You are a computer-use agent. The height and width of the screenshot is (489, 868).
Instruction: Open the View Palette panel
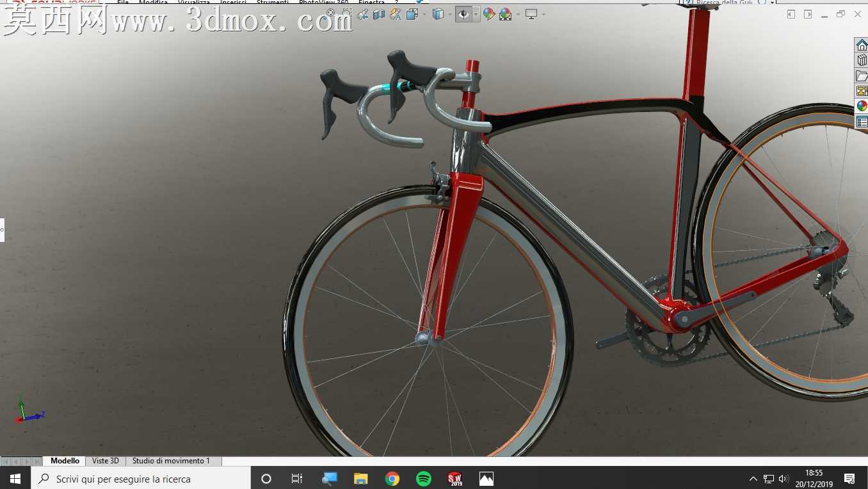click(862, 91)
